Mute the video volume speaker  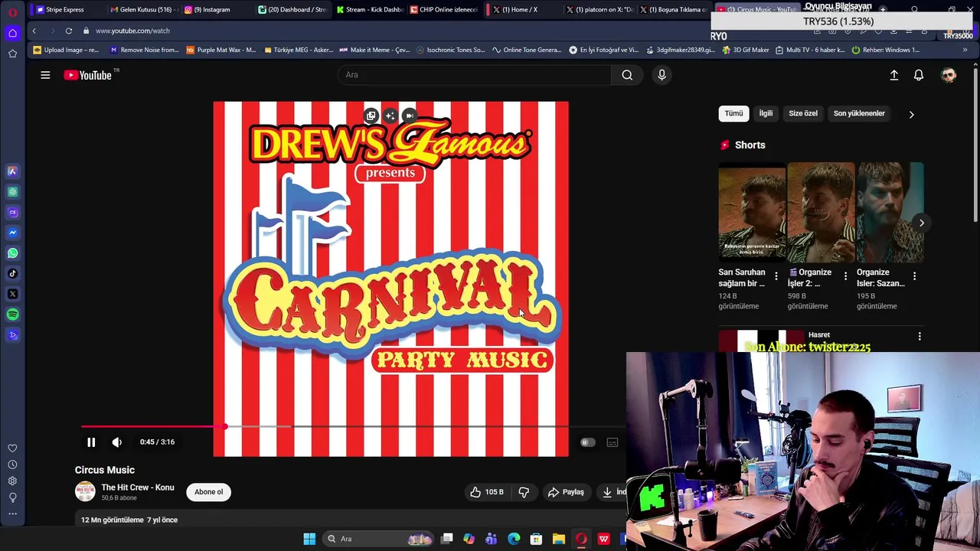click(x=117, y=442)
